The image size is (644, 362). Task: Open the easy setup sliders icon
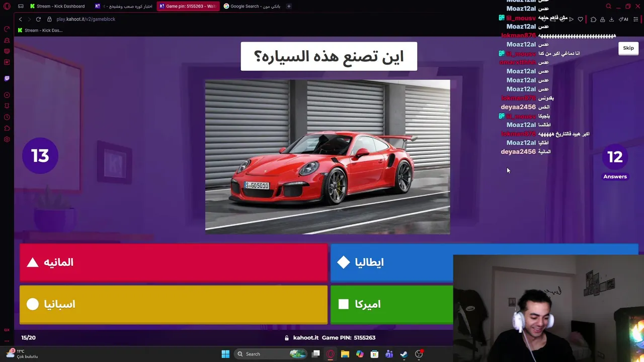[x=636, y=19]
